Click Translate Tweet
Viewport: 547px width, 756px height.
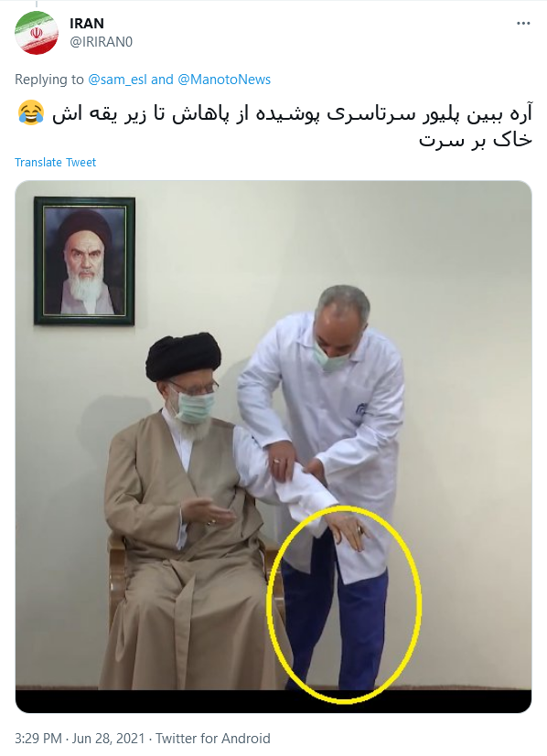click(56, 162)
